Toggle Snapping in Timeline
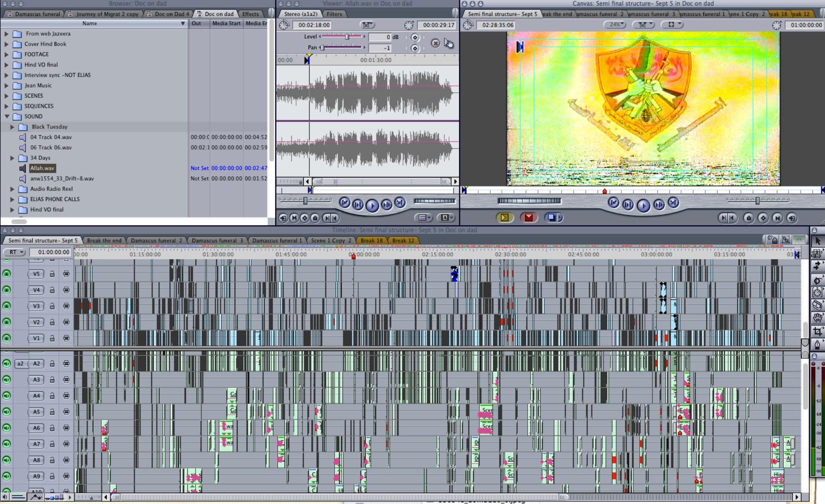The image size is (825, 504). point(799,240)
